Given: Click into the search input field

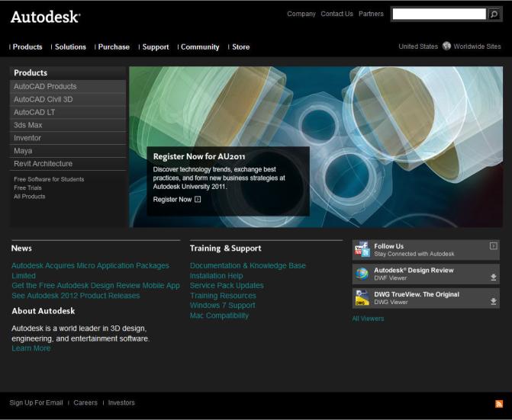Looking at the screenshot, I should click(439, 14).
